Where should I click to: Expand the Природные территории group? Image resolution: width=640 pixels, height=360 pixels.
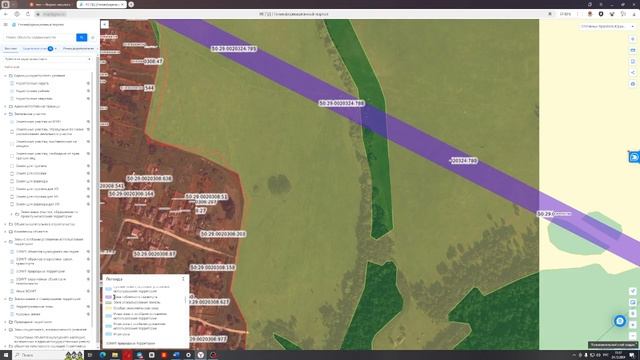[5, 322]
